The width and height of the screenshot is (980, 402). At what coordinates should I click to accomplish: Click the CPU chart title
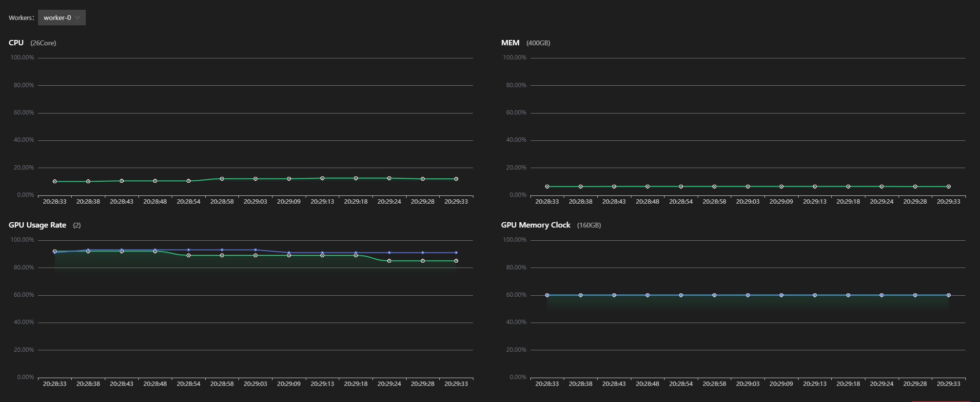[16, 43]
